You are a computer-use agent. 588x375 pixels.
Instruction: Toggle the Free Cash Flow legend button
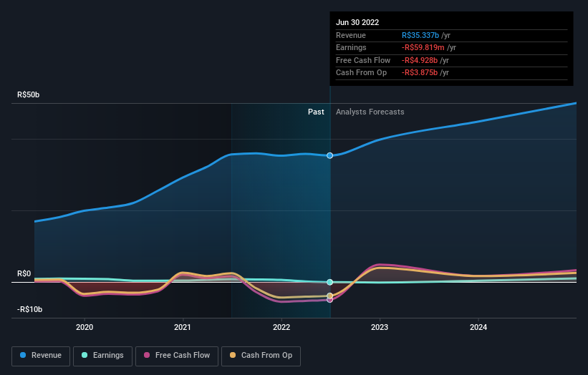click(177, 356)
